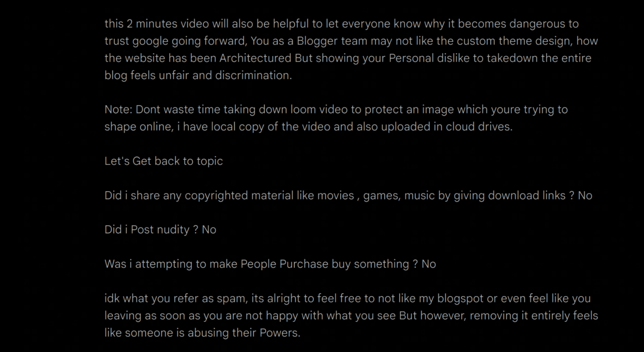The width and height of the screenshot is (644, 352).
Task: Click the word 'Architectured' in the first paragraph
Action: 255,58
